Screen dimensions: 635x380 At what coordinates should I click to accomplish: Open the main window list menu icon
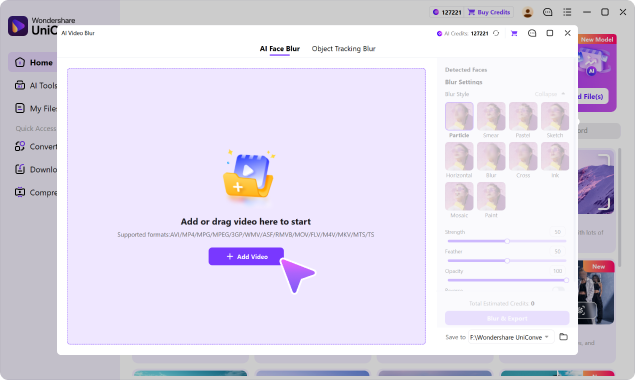pos(567,12)
